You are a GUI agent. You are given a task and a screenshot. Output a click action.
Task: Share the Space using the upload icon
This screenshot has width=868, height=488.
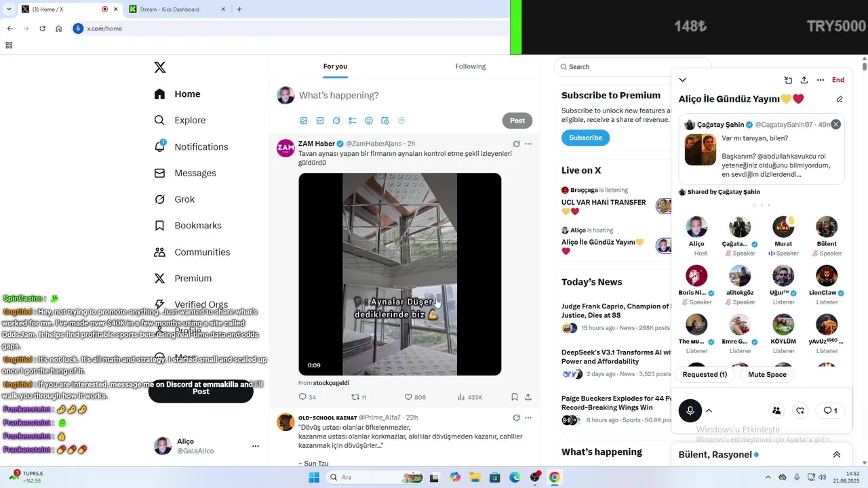coord(804,80)
